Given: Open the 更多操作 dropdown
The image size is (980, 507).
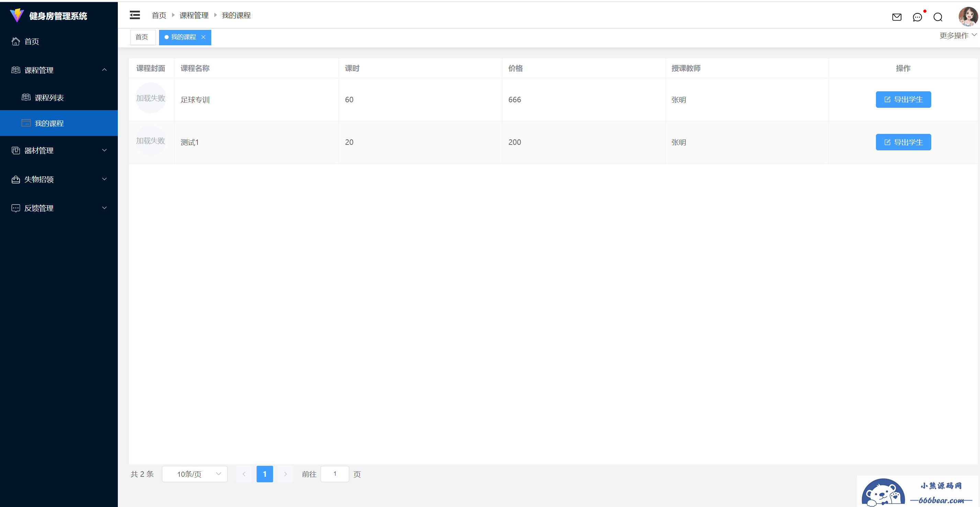Looking at the screenshot, I should click(x=958, y=35).
